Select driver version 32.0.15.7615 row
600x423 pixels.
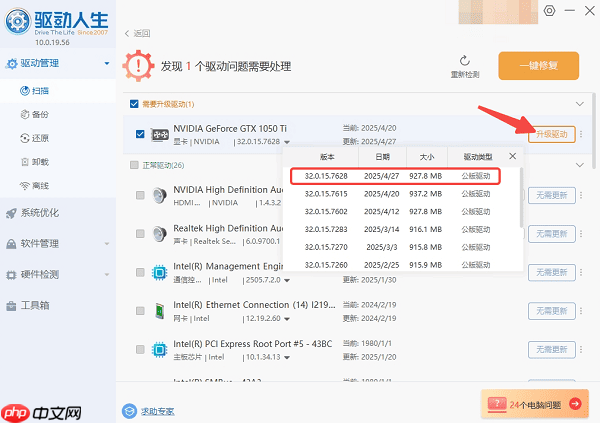pos(401,194)
